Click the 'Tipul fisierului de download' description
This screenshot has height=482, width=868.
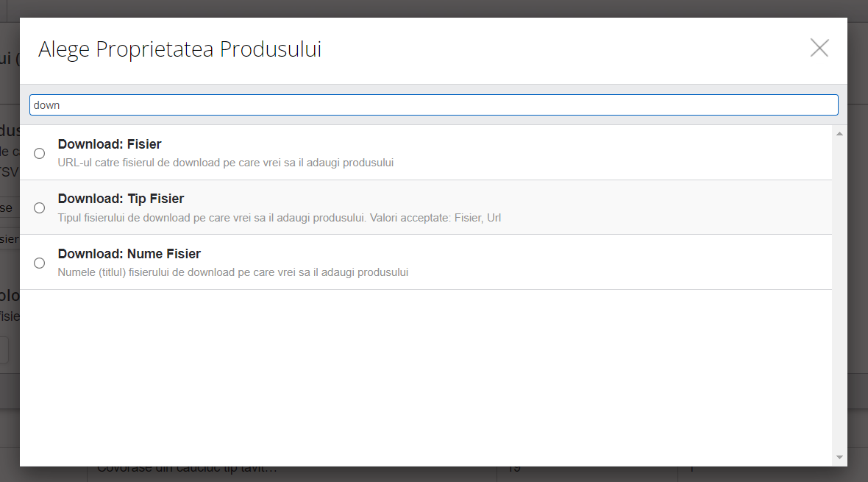279,218
